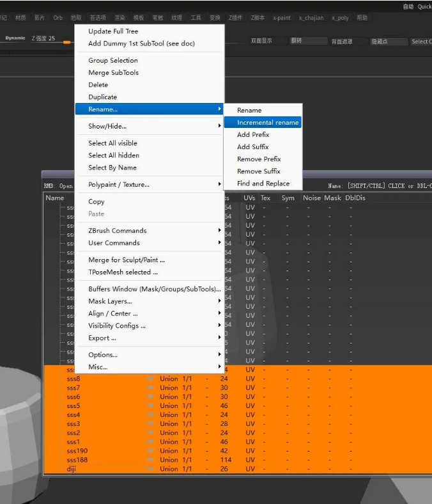Toggle visibility eye for sss4 row
This screenshot has height=504, width=432.
pos(150,414)
